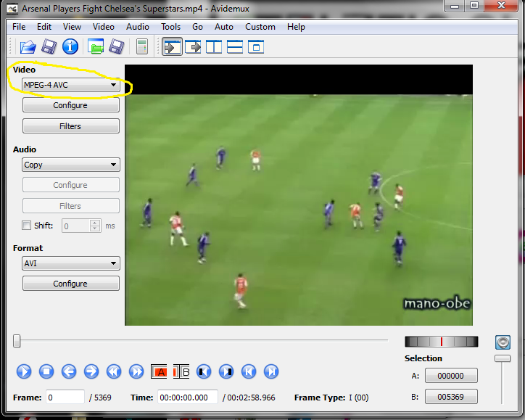525x420 pixels.
Task: Jump to previous keyframe
Action: 114,371
